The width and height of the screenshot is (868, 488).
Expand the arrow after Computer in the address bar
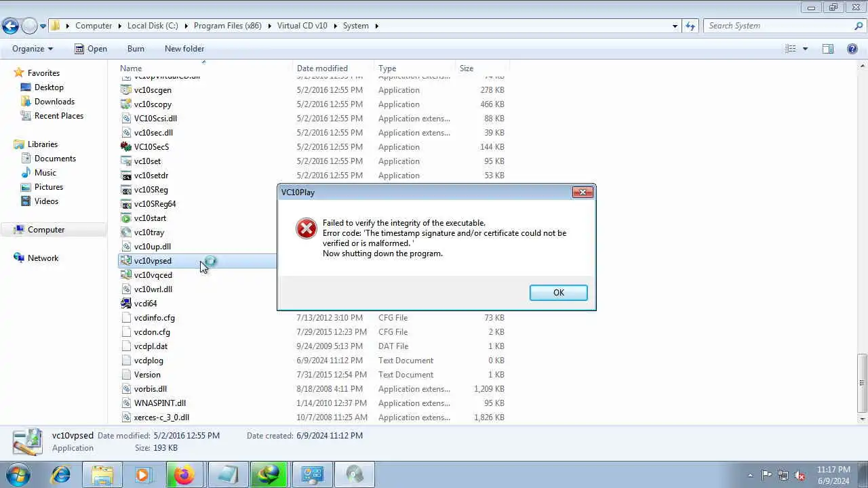coord(119,26)
